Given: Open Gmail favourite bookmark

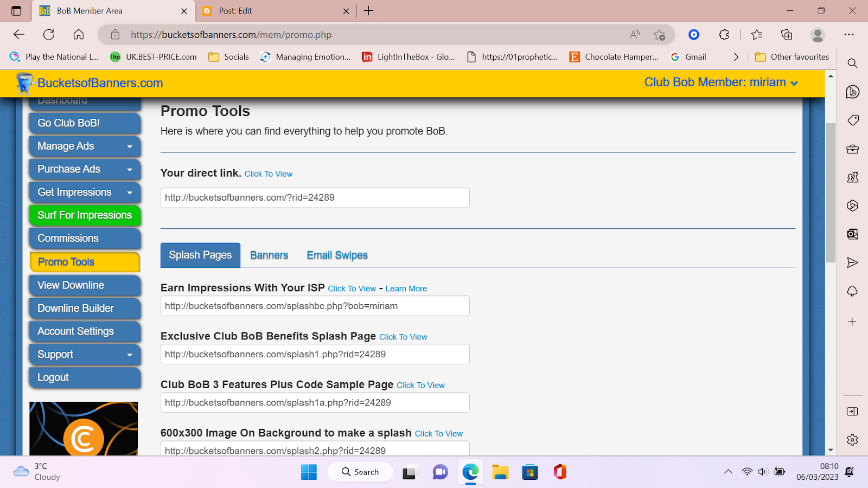Looking at the screenshot, I should 688,57.
